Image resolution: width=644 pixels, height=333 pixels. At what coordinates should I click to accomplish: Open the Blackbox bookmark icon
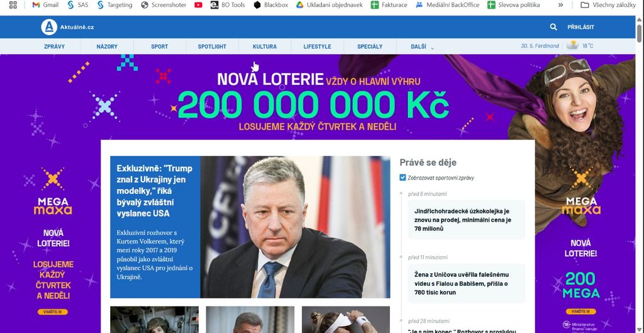[x=257, y=5]
